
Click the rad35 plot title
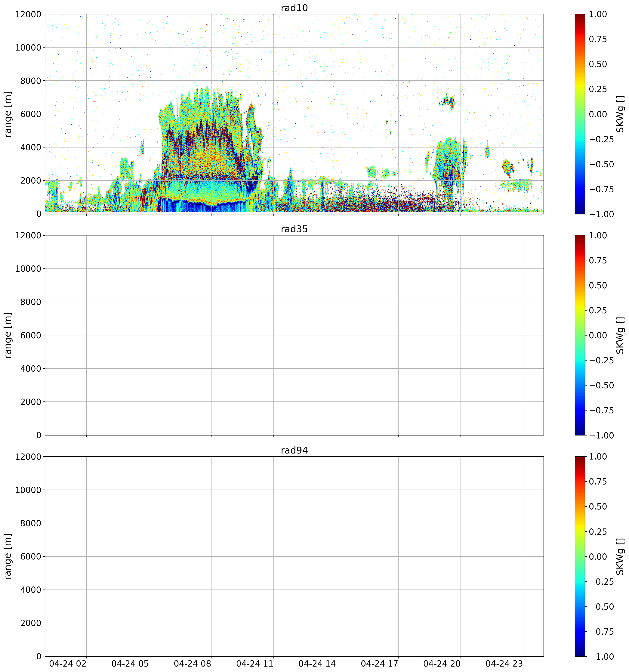click(x=294, y=229)
